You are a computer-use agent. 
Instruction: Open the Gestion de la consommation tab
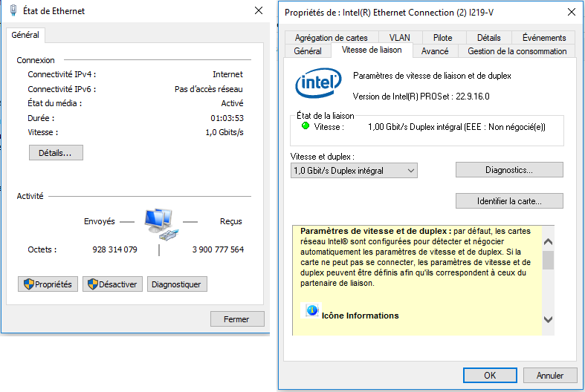517,51
